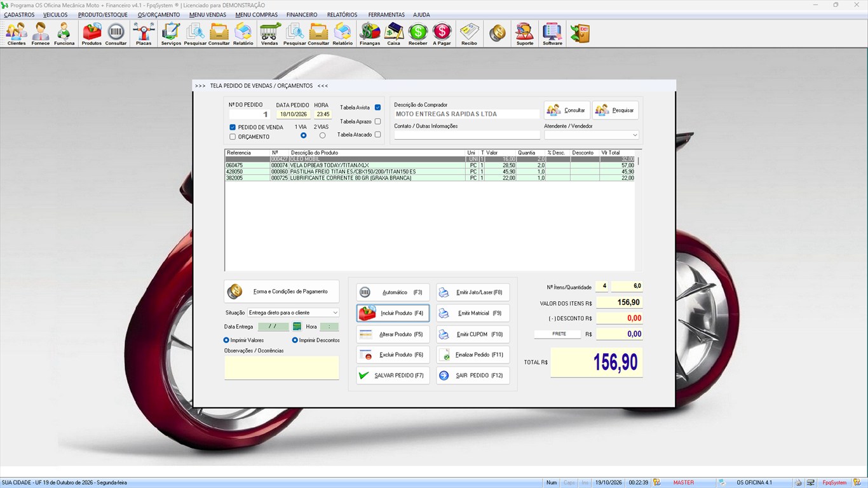Open the Receber green dollar icon
The width and height of the screenshot is (868, 488).
(x=417, y=34)
